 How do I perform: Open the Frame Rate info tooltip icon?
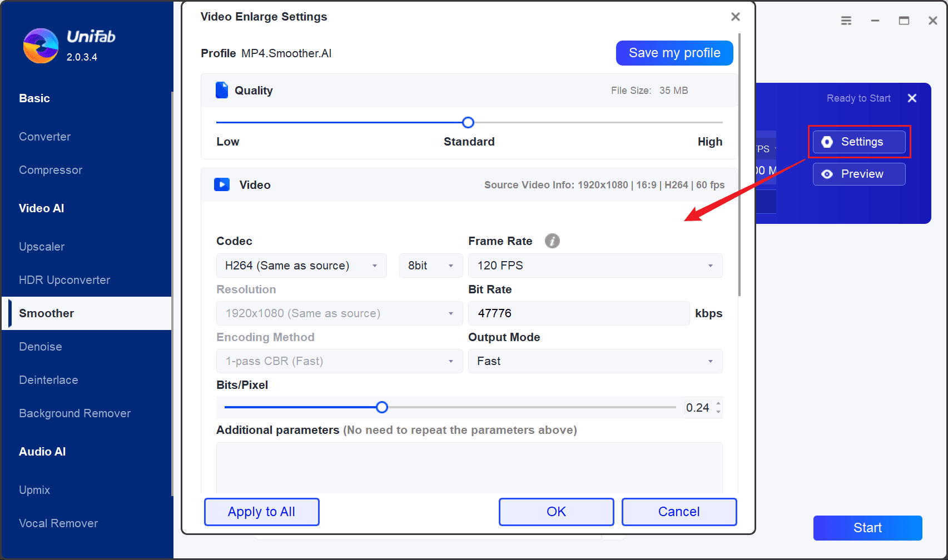point(552,241)
